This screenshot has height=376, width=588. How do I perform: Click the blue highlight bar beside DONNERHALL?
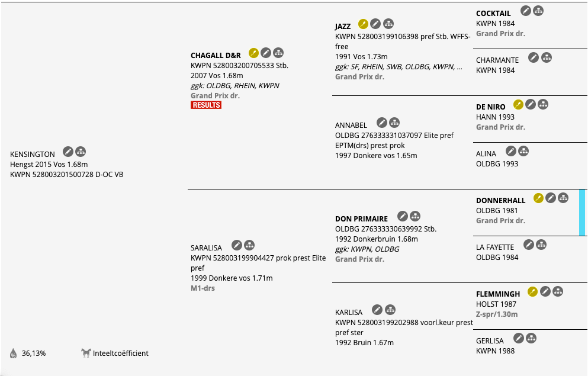pyautogui.click(x=582, y=213)
